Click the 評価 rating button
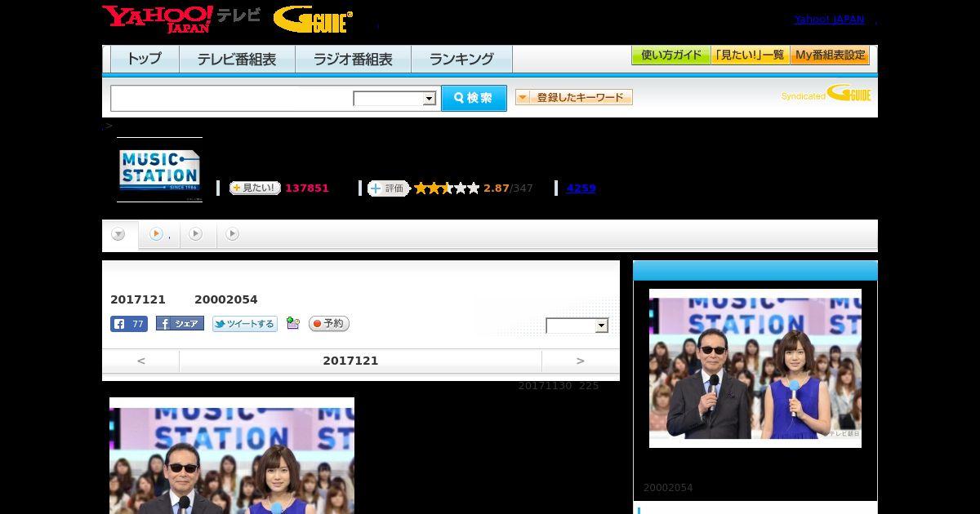The image size is (980, 514). coord(388,188)
